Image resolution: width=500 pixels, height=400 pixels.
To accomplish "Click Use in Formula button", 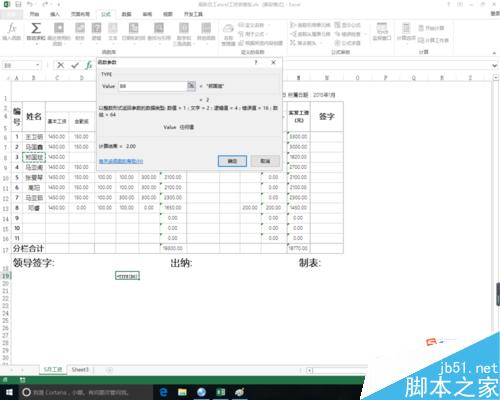I will click(253, 34).
